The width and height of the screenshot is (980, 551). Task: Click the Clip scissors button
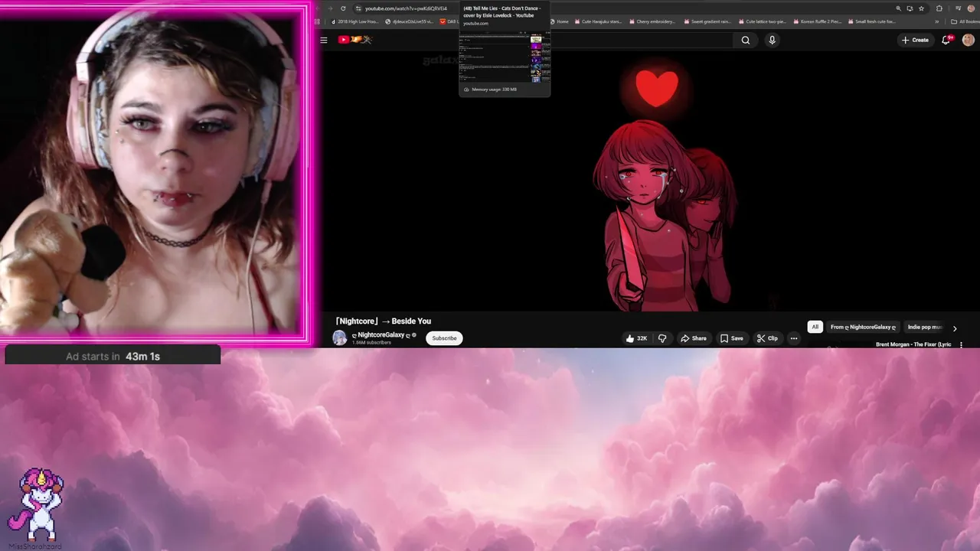(767, 338)
